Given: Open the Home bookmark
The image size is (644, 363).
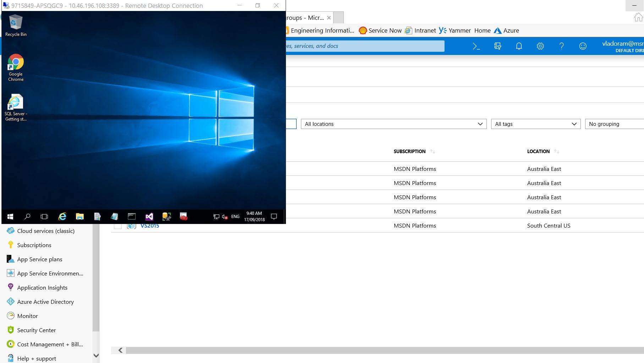Looking at the screenshot, I should [x=482, y=30].
